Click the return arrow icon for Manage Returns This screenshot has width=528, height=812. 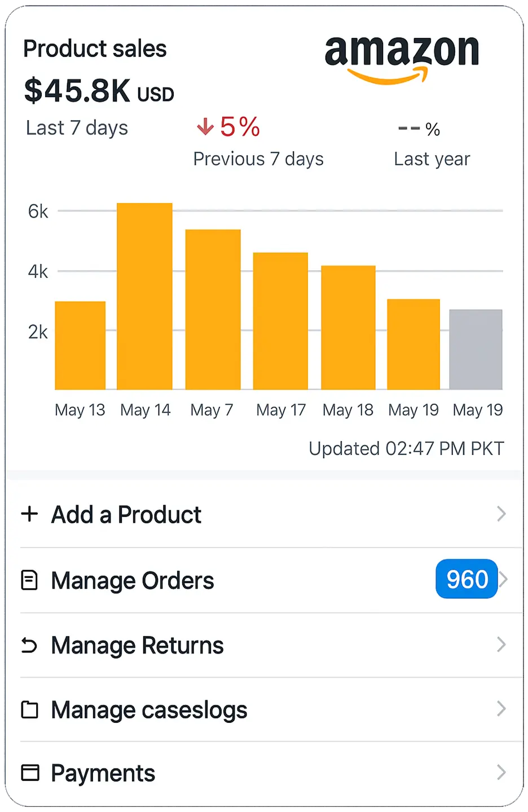(x=29, y=645)
